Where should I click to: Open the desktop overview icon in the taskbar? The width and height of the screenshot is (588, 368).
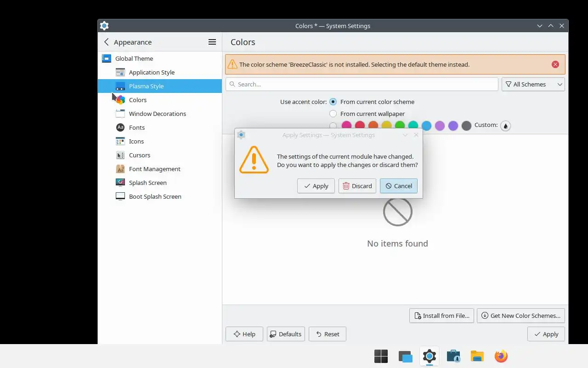tap(405, 356)
